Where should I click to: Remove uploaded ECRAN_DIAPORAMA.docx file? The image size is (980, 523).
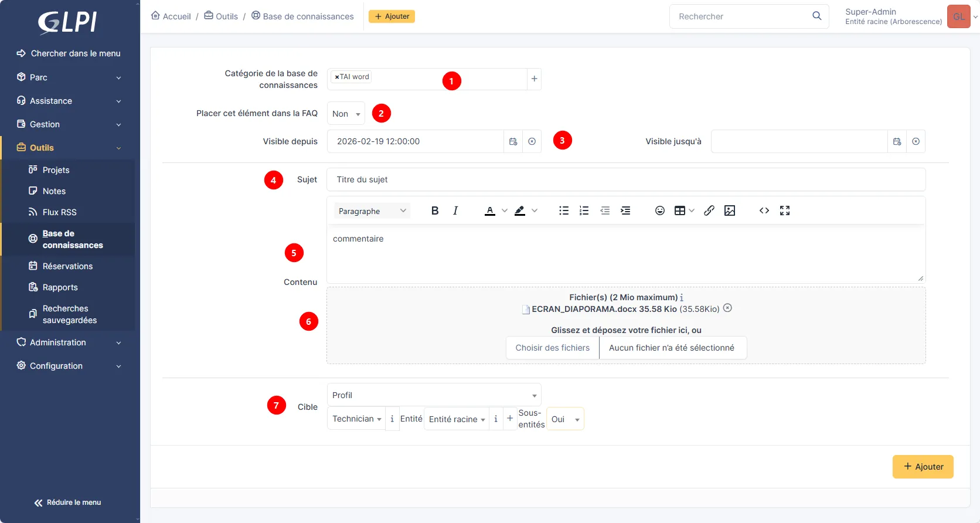pyautogui.click(x=727, y=308)
